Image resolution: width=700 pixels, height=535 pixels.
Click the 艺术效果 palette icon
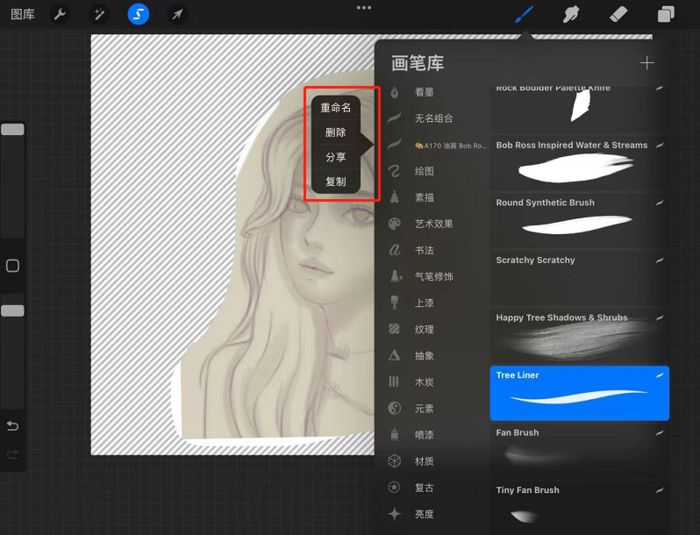(394, 224)
